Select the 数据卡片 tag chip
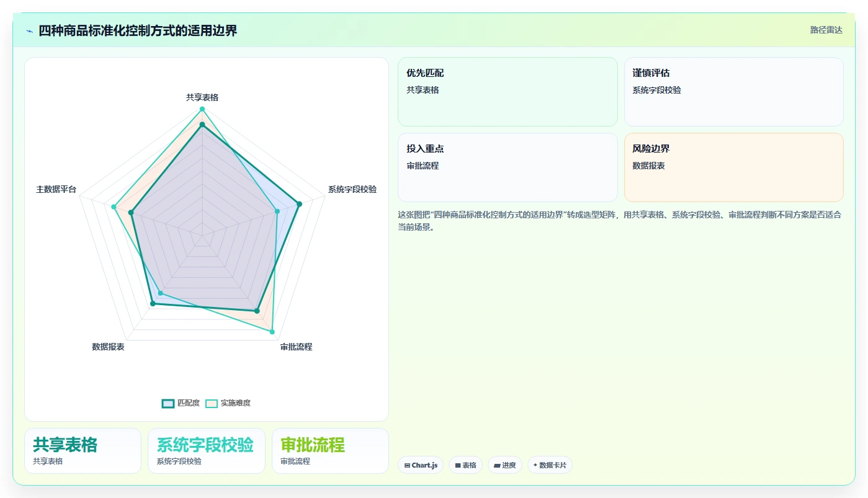The height and width of the screenshot is (498, 868). tap(550, 465)
